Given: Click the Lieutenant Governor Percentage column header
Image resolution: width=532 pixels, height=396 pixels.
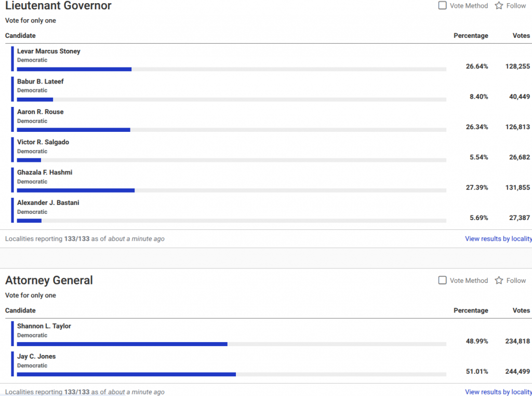Looking at the screenshot, I should 471,36.
